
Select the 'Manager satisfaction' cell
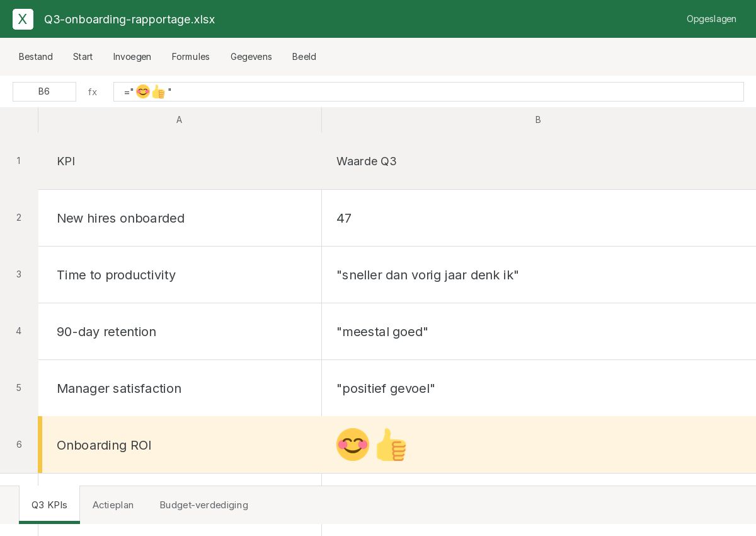coord(180,388)
